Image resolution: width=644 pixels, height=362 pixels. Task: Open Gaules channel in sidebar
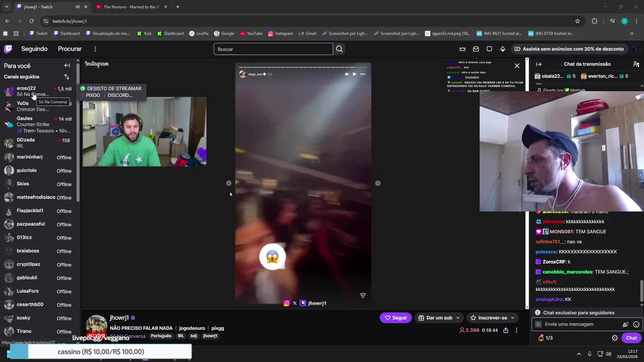coord(38,124)
